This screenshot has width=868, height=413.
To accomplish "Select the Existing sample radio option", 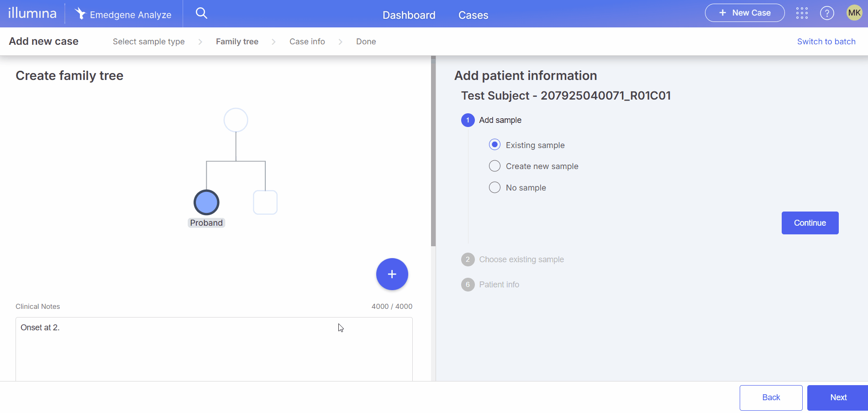I will tap(494, 145).
